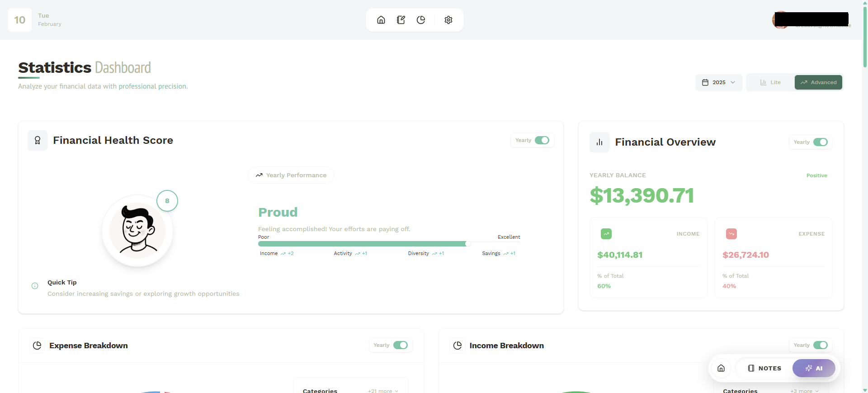This screenshot has height=393, width=868.
Task: Toggle Yearly switch in Financial Overview
Action: [821, 142]
